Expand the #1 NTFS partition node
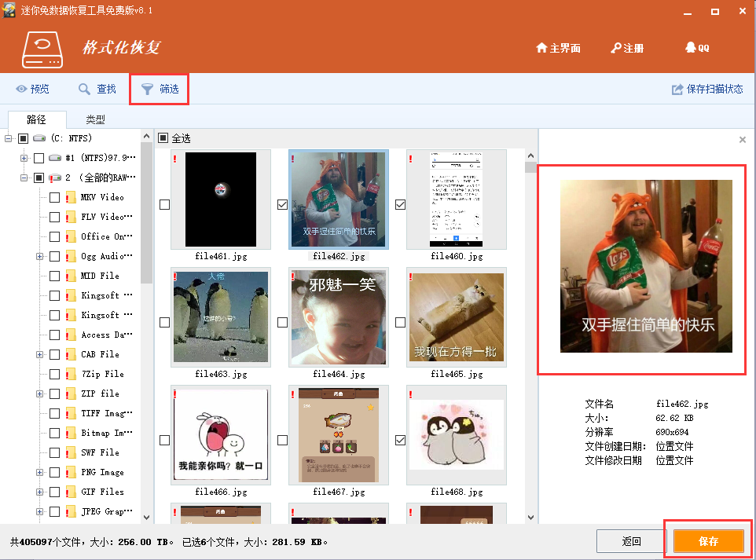The width and height of the screenshot is (756, 560). click(24, 158)
